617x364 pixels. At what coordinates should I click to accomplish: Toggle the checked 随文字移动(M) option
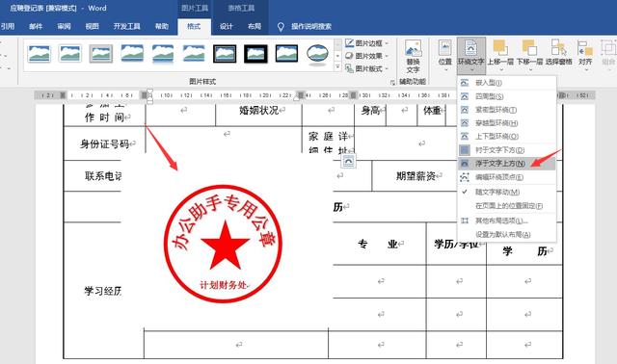click(507, 192)
